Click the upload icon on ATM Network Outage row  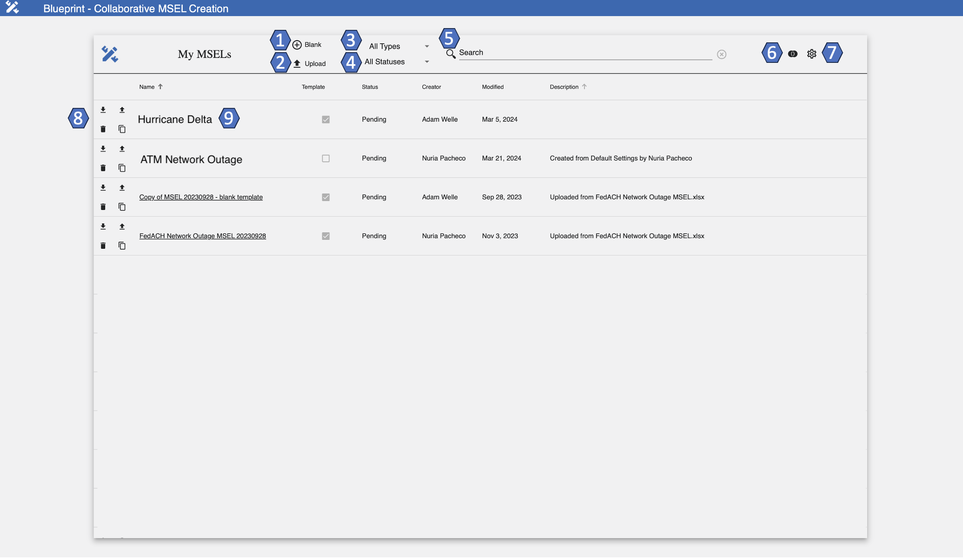(x=122, y=148)
